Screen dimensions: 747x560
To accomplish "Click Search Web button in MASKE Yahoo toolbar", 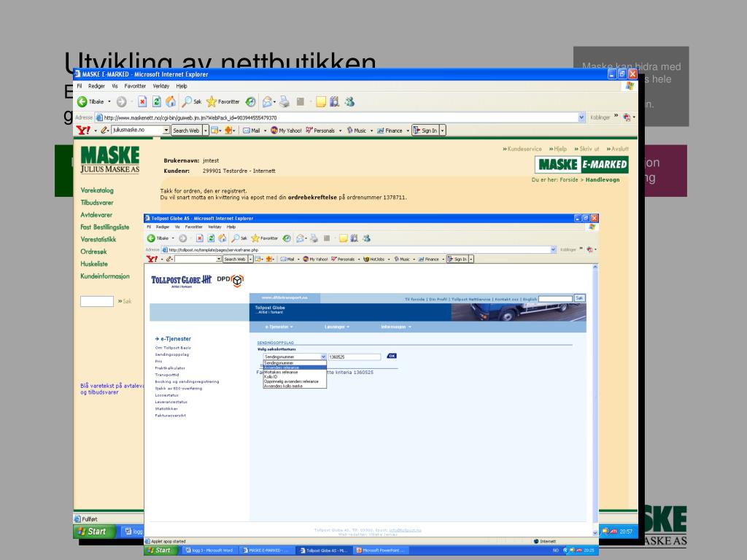I will tap(186, 131).
